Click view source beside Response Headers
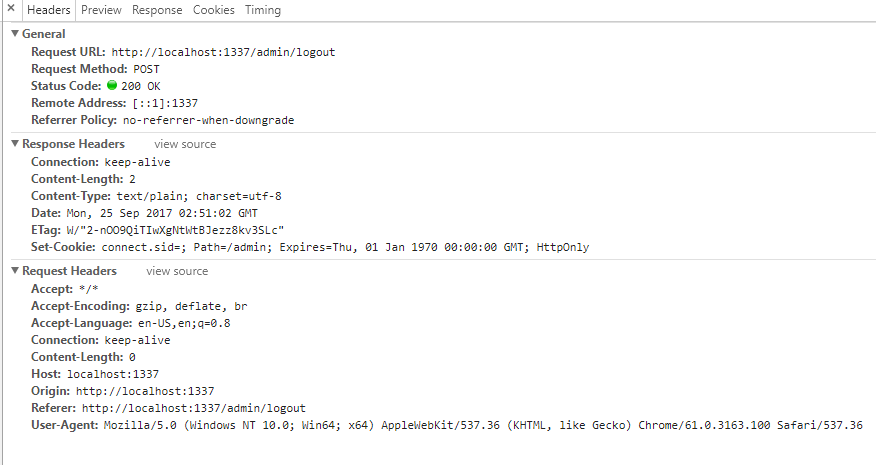 click(185, 144)
